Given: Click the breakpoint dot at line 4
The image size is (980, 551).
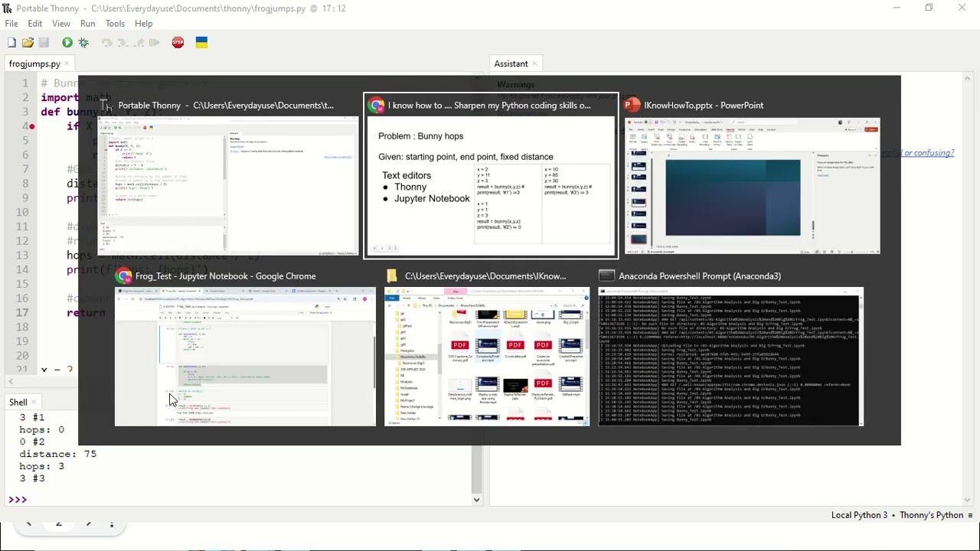Looking at the screenshot, I should point(31,126).
